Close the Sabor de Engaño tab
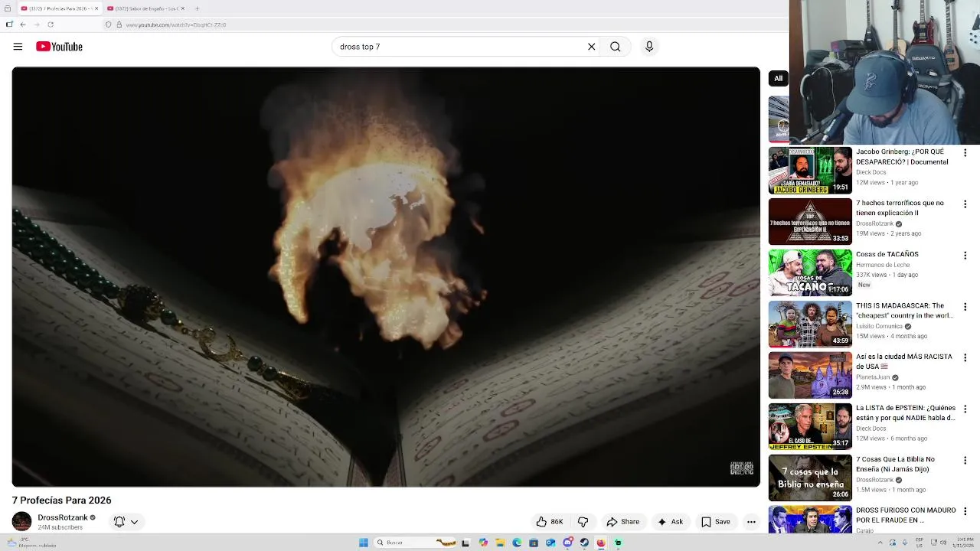This screenshot has height=551, width=980. pyautogui.click(x=182, y=8)
